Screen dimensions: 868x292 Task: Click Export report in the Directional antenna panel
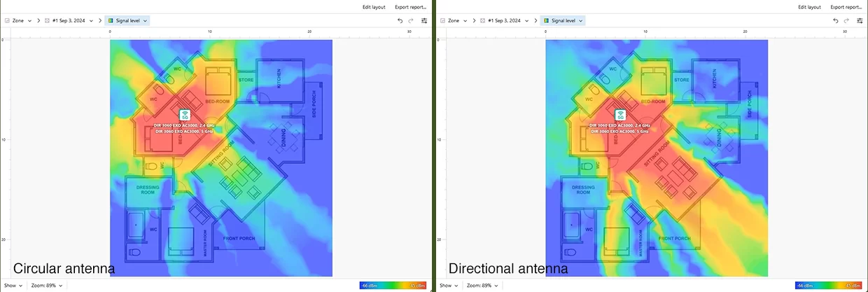tap(847, 7)
